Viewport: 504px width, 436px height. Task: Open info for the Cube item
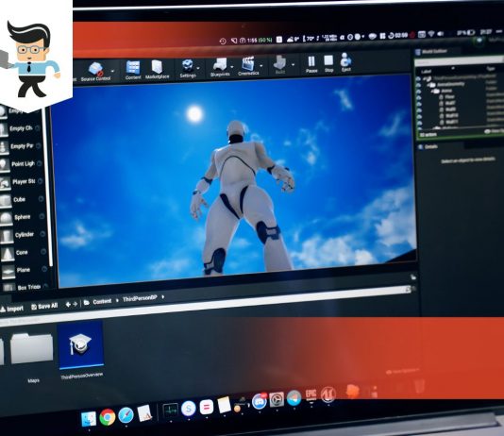pyautogui.click(x=41, y=199)
